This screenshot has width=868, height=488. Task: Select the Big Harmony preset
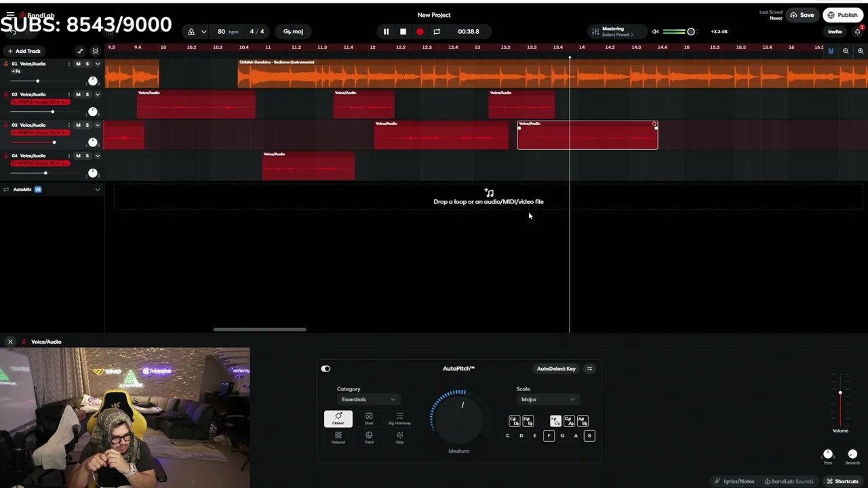399,419
